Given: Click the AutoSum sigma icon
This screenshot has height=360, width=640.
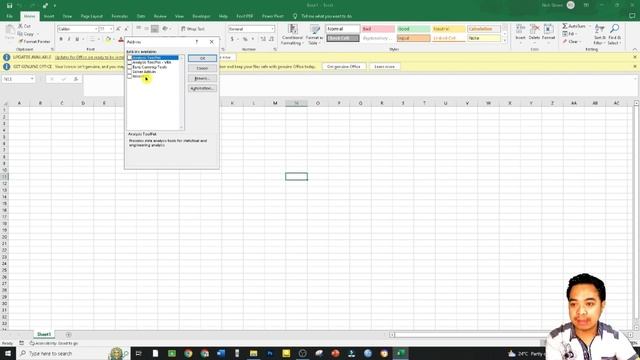Looking at the screenshot, I should 565,26.
